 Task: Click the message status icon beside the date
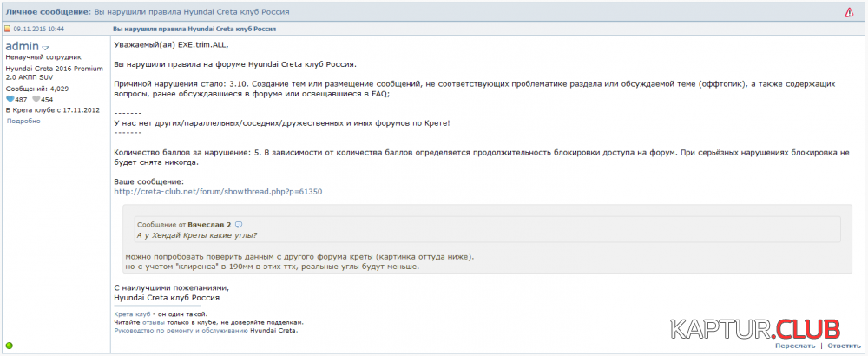(8, 29)
